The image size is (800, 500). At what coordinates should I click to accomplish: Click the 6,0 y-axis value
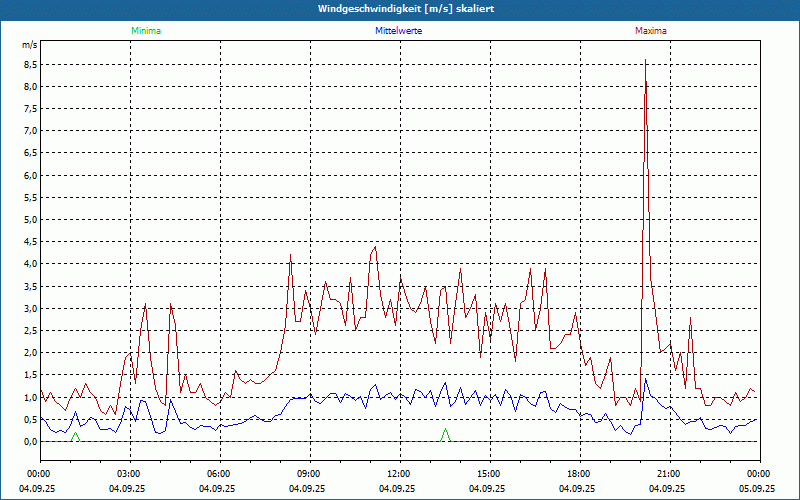(30, 176)
